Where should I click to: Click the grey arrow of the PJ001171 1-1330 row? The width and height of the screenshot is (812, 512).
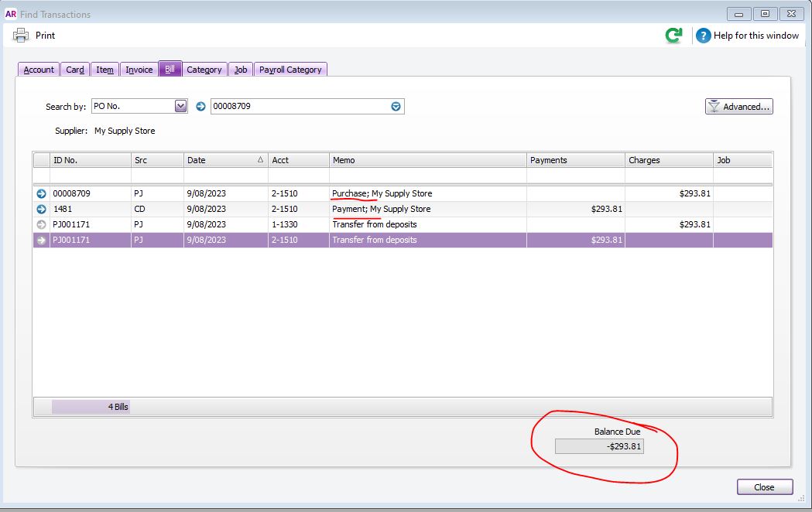coord(42,225)
